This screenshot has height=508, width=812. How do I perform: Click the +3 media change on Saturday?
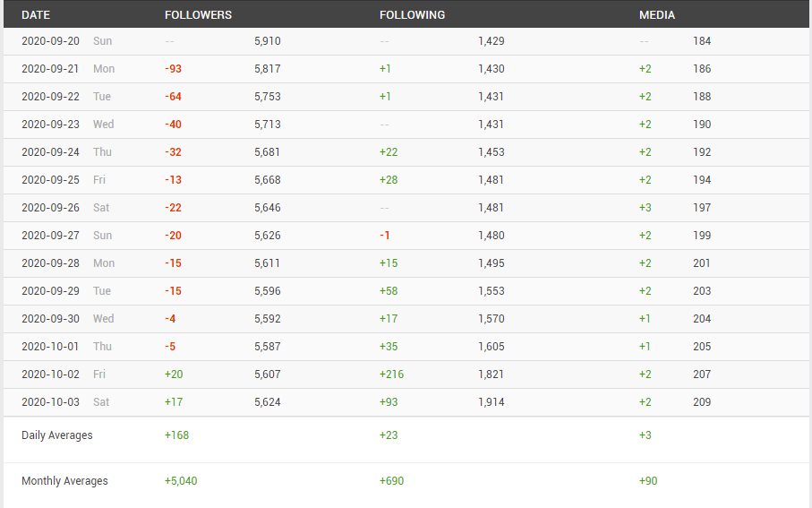(x=645, y=208)
